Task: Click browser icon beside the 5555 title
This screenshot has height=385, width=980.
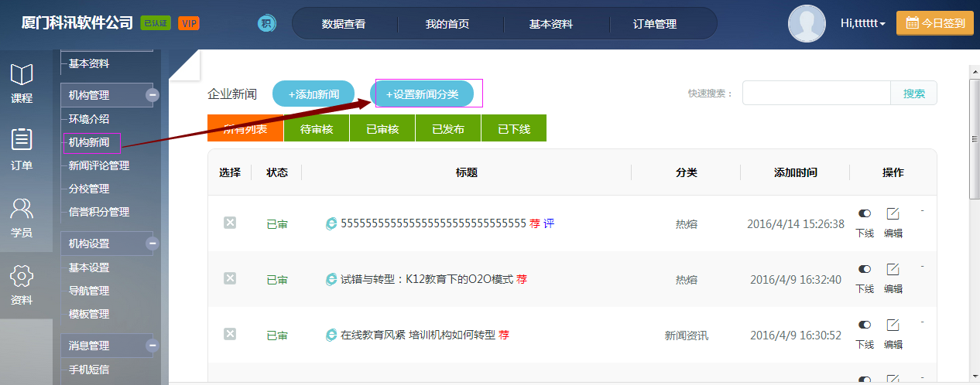Action: tap(331, 223)
